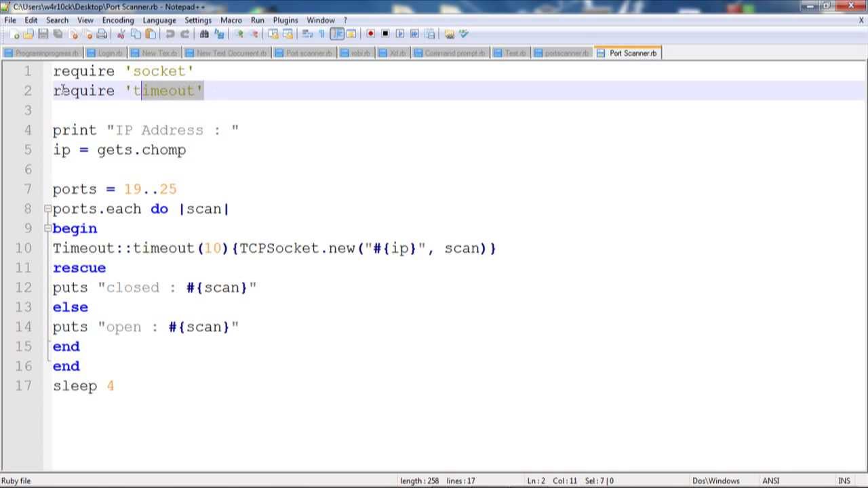The height and width of the screenshot is (488, 868).
Task: Redo the edit via toolbar arrow
Action: [184, 34]
